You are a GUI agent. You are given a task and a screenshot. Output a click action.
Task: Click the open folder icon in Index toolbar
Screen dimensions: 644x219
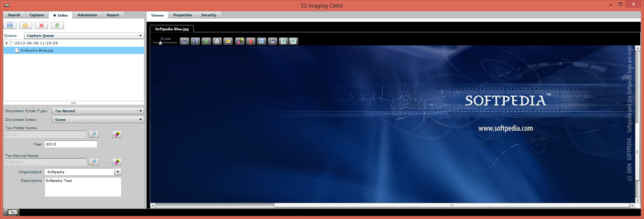click(x=25, y=25)
